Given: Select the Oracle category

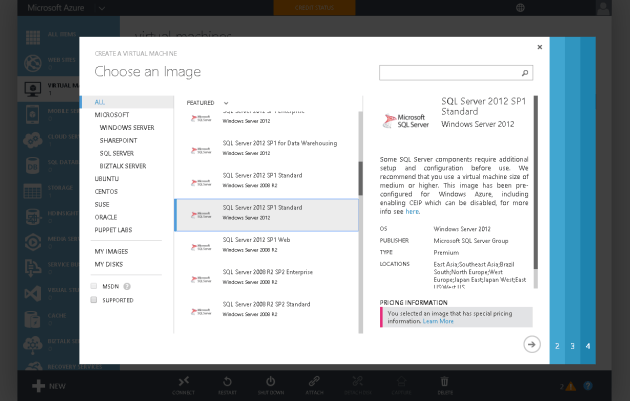Looking at the screenshot, I should tap(106, 217).
